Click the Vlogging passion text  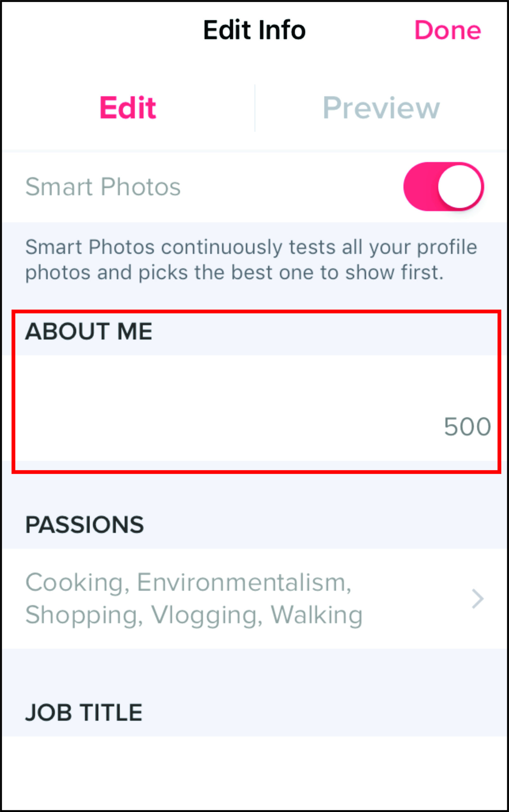[206, 615]
